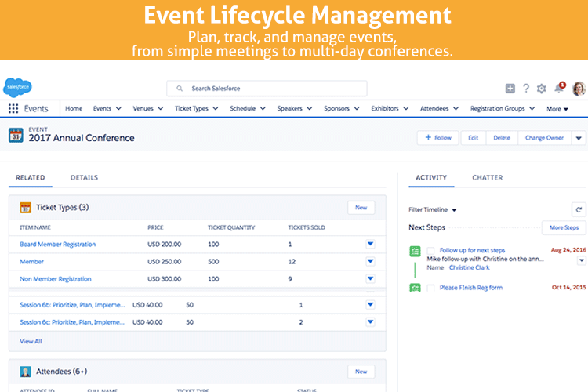Open the notifications bell
This screenshot has width=588, height=392.
click(559, 88)
